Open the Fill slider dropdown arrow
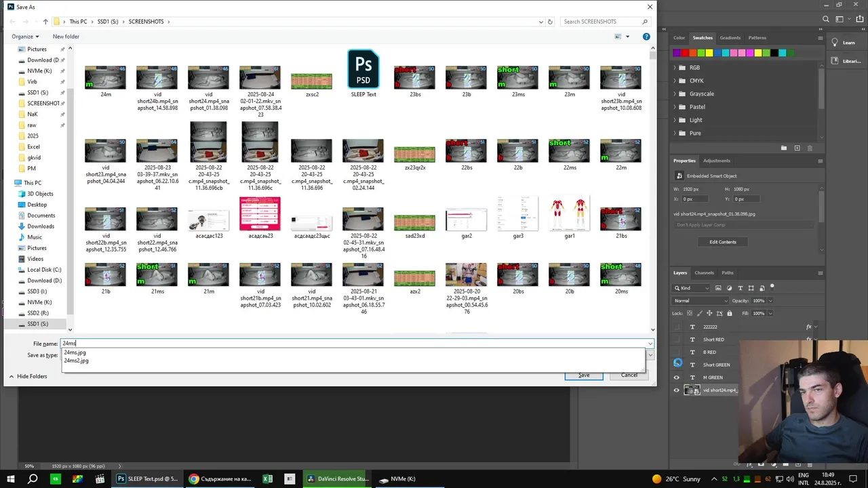868x488 pixels. 770,313
